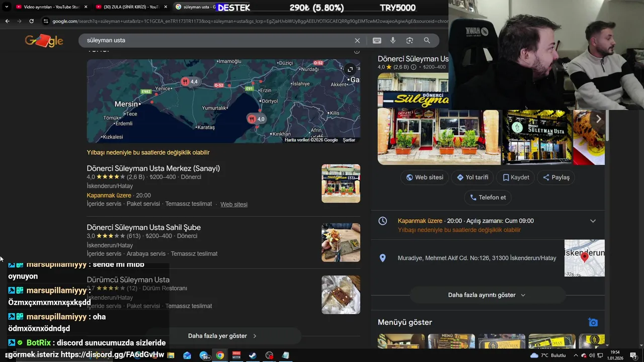Image resolution: width=644 pixels, height=362 pixels.
Task: Open Google Lens image search icon
Action: (410, 40)
